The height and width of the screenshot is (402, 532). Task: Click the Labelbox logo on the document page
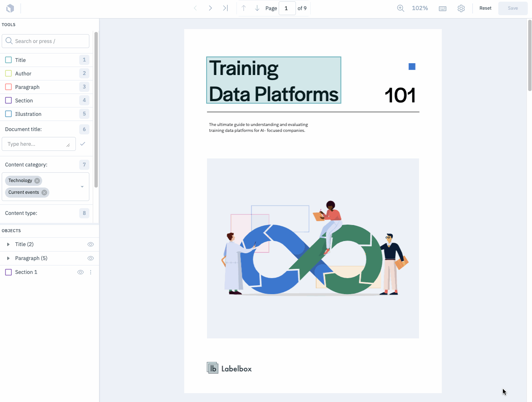coord(229,368)
